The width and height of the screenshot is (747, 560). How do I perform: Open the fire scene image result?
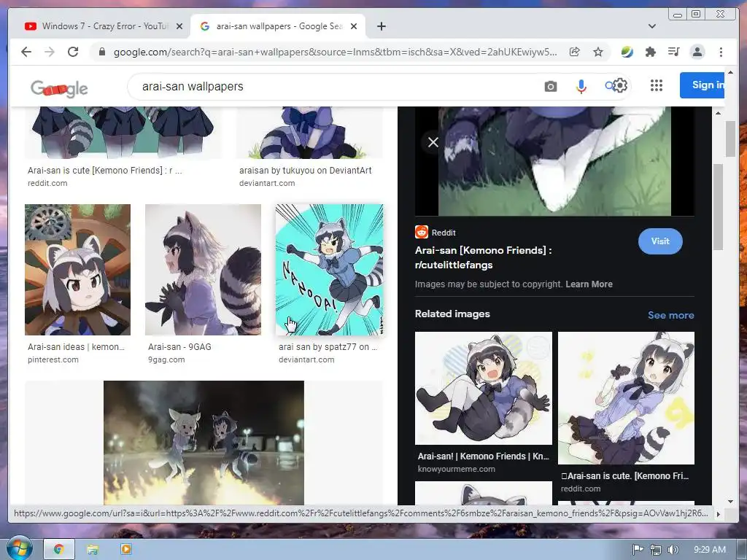coord(204,443)
